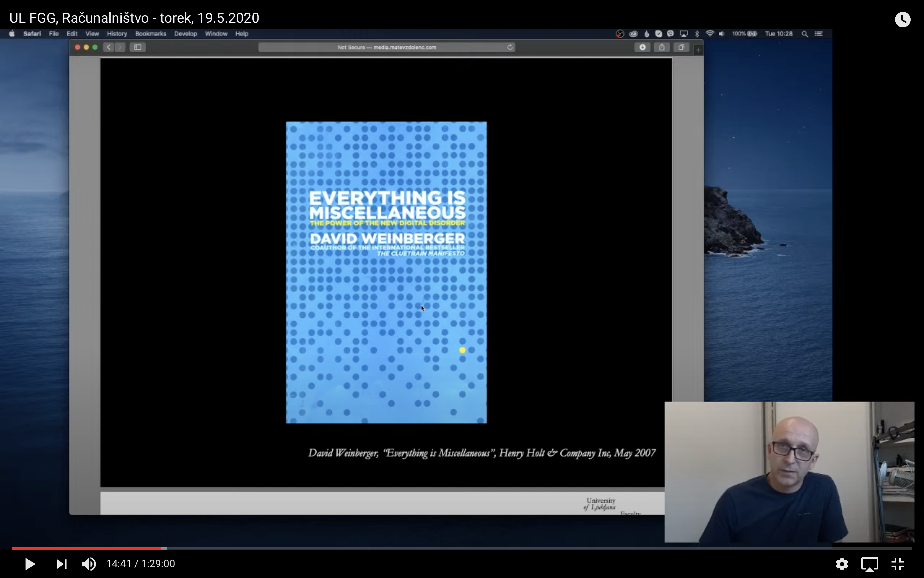924x578 pixels.
Task: Seek on the red video progress bar
Action: 87,549
